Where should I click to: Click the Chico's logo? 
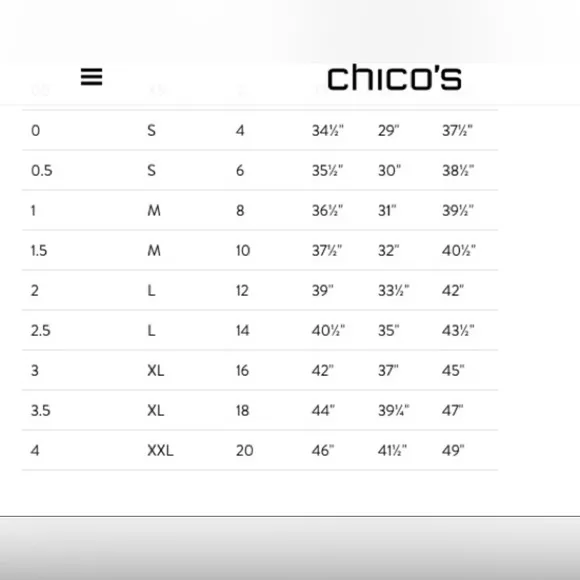[x=394, y=77]
